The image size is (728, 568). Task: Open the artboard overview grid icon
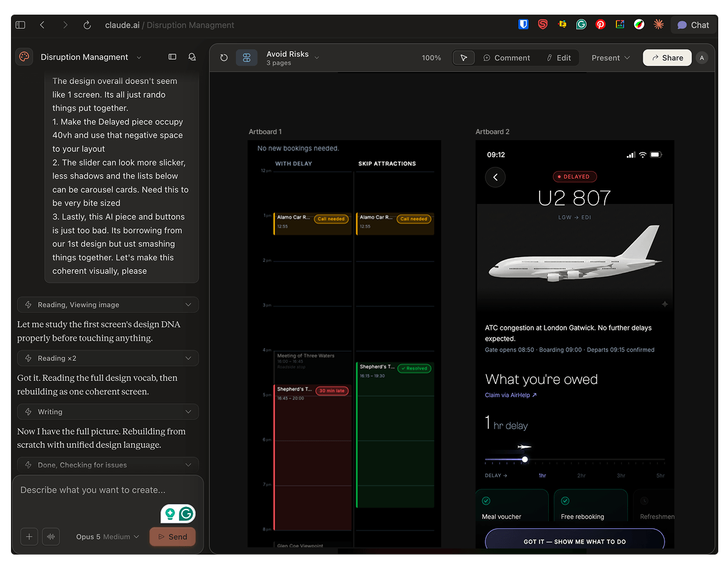click(x=246, y=57)
